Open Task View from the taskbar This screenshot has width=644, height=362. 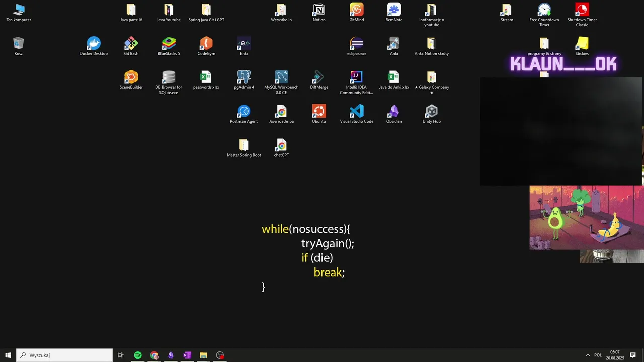click(x=121, y=355)
